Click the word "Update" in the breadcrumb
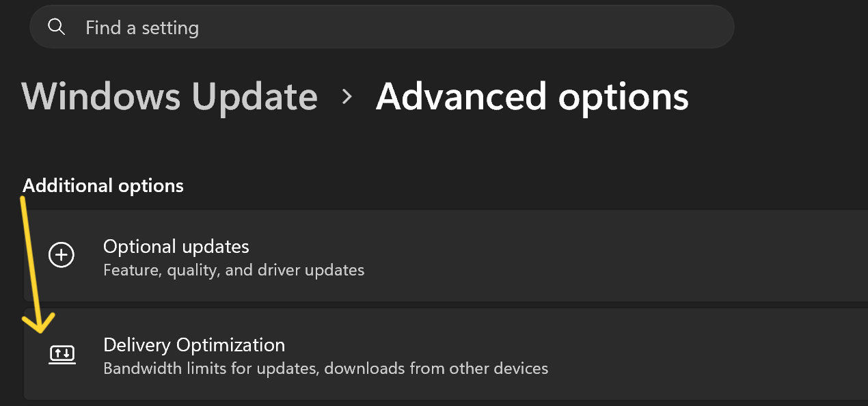The width and height of the screenshot is (868, 406). click(258, 96)
